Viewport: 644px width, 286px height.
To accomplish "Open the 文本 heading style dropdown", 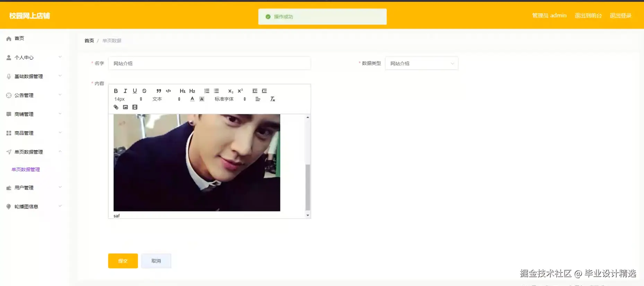I will pos(166,99).
